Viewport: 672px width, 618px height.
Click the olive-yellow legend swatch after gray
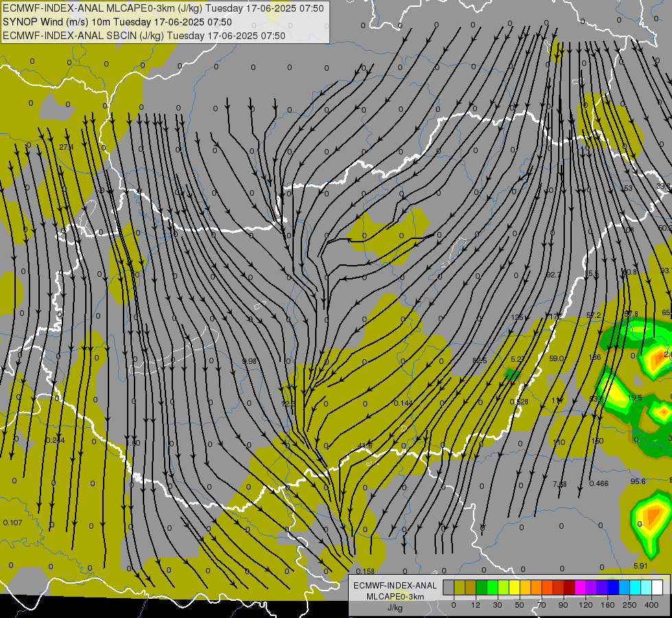pos(459,588)
